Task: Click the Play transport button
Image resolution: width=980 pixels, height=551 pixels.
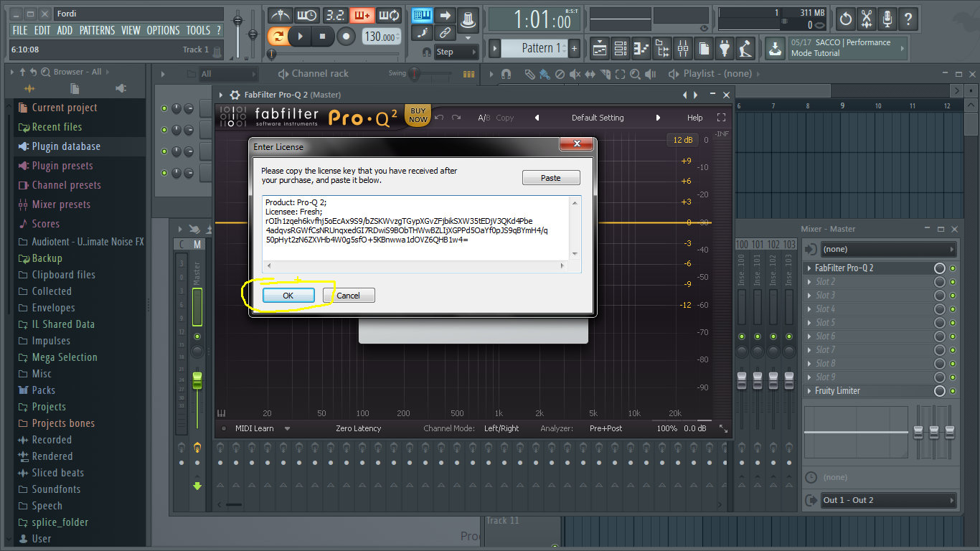Action: tap(301, 37)
